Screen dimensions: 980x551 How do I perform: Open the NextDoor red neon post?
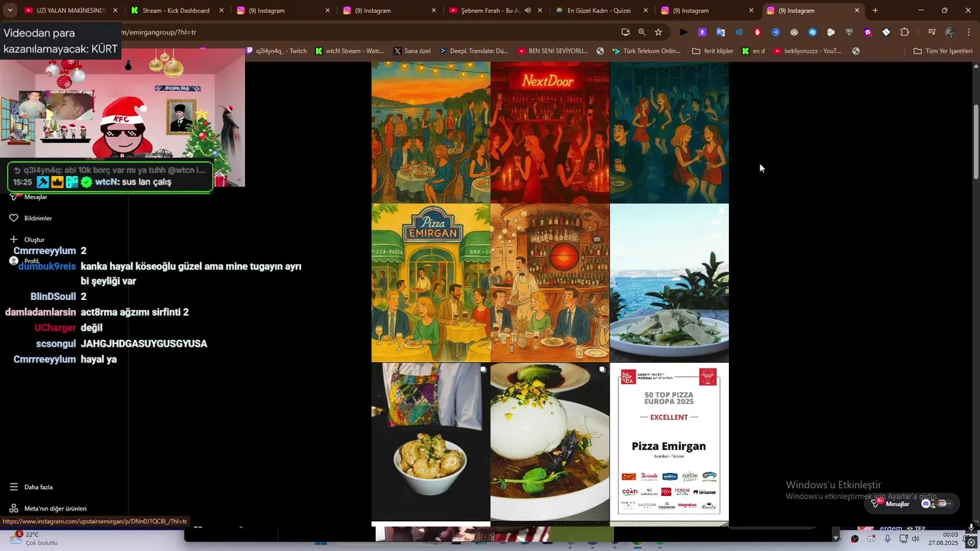pos(550,132)
